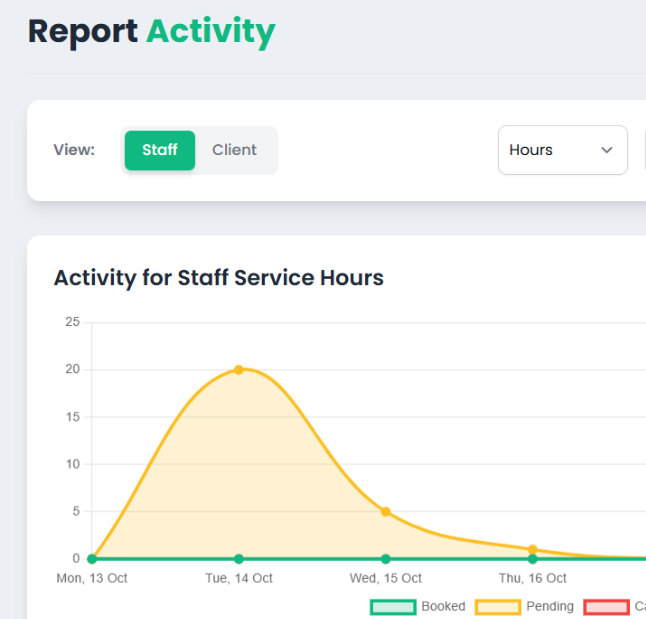Click the green Booked legend swatch
Viewport: 646px width, 619px height.
point(393,607)
